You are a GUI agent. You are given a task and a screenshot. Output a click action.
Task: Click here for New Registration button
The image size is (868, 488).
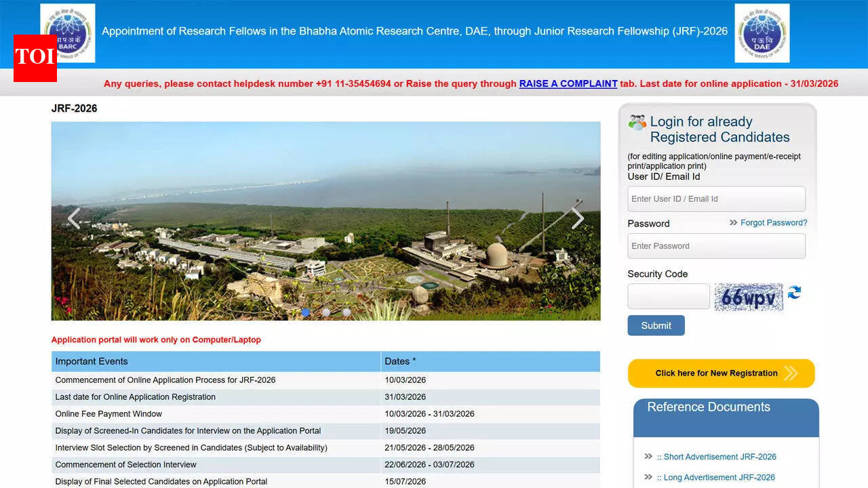[x=721, y=373]
